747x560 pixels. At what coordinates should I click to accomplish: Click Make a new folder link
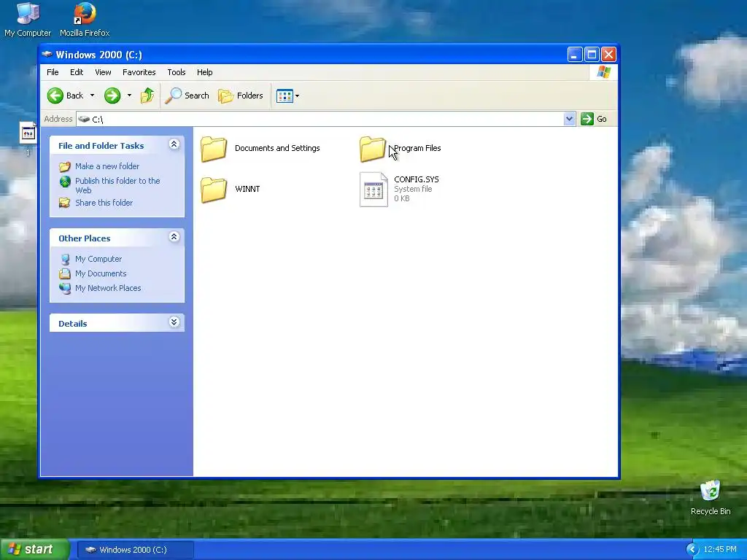(107, 166)
